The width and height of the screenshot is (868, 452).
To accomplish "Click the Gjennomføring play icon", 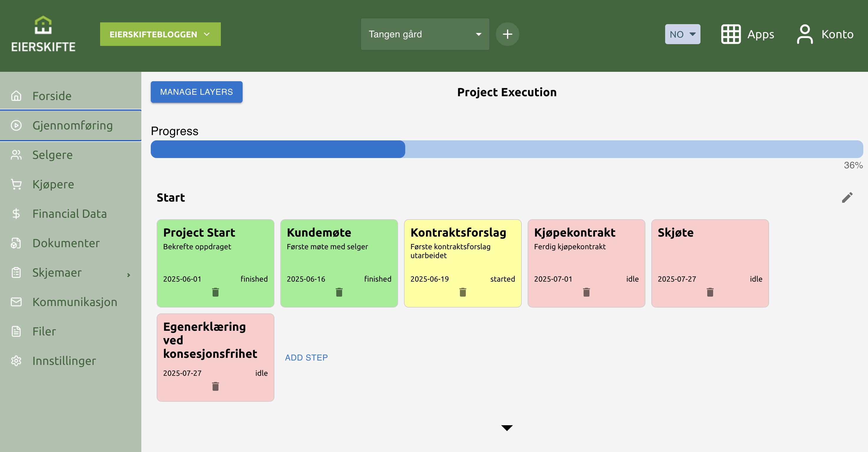I will click(16, 125).
